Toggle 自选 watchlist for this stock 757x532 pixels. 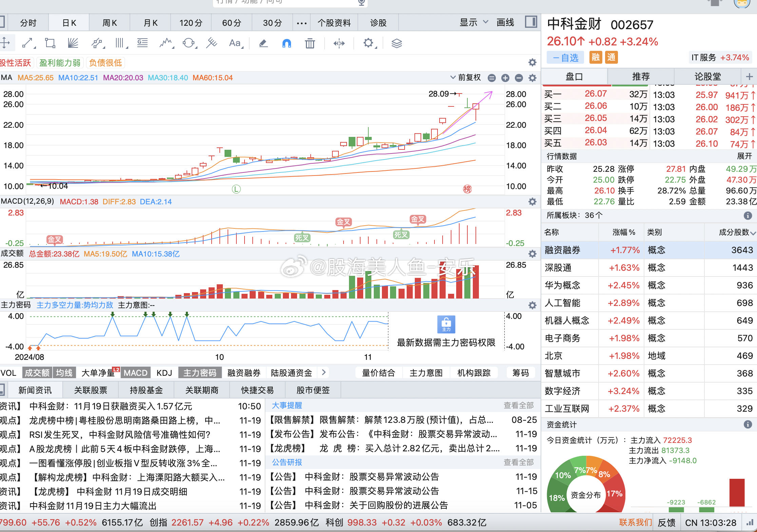tap(565, 58)
